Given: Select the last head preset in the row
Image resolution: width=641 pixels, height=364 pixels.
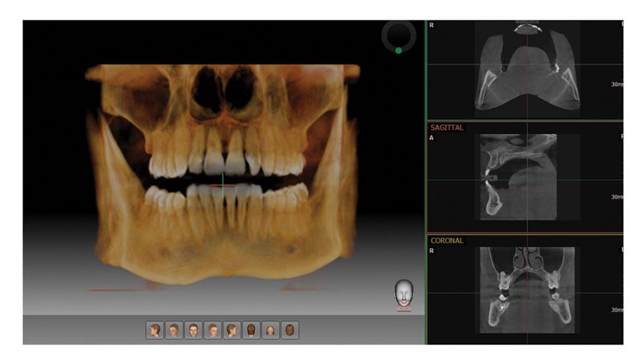Looking at the screenshot, I should 289,330.
